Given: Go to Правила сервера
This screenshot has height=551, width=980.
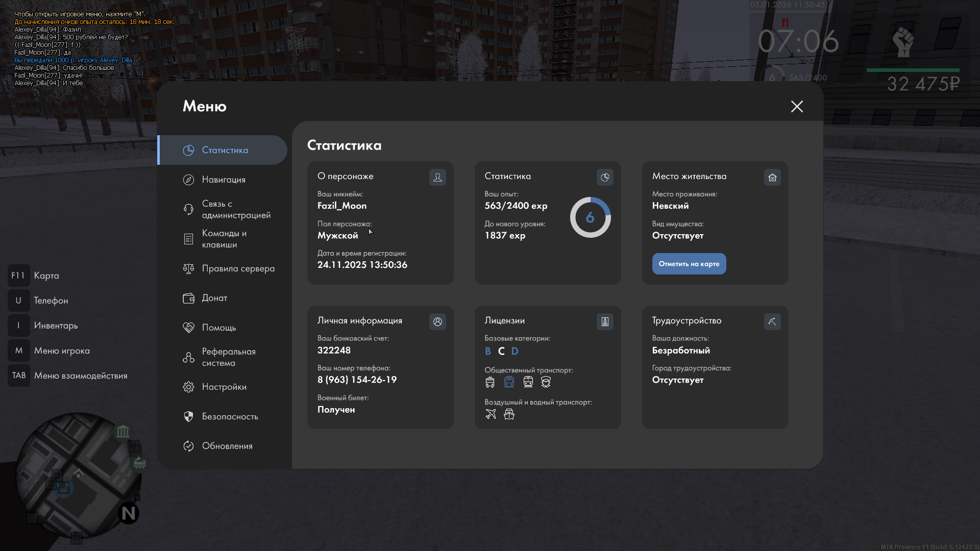Looking at the screenshot, I should click(238, 268).
